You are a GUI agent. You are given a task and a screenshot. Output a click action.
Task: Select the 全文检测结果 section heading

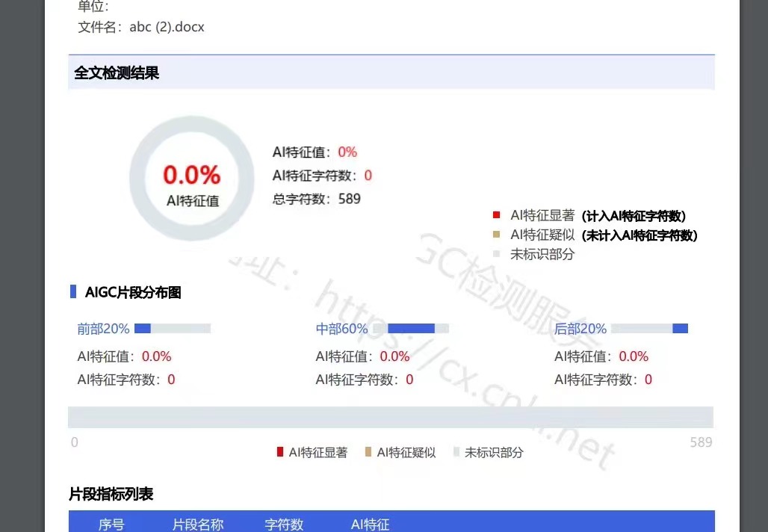[x=117, y=73]
